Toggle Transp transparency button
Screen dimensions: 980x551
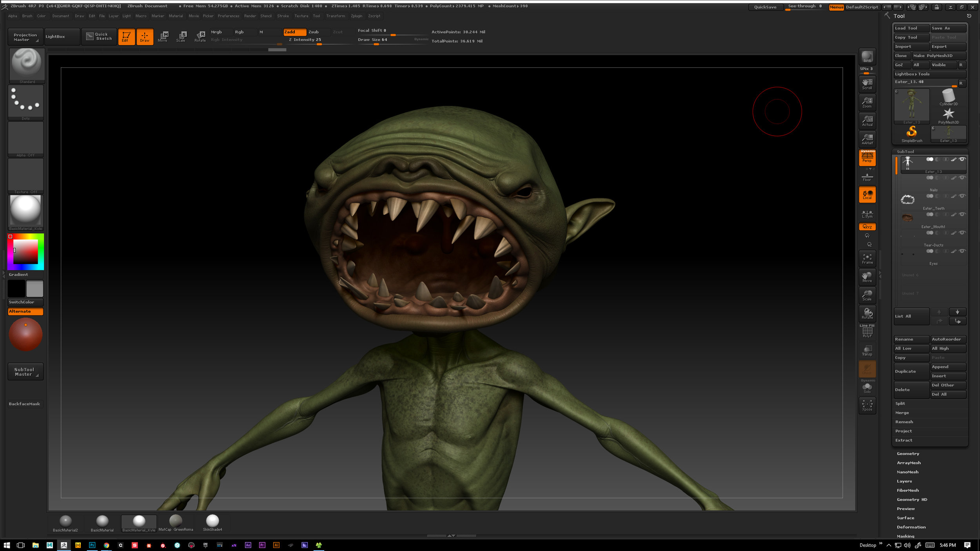[x=867, y=350]
